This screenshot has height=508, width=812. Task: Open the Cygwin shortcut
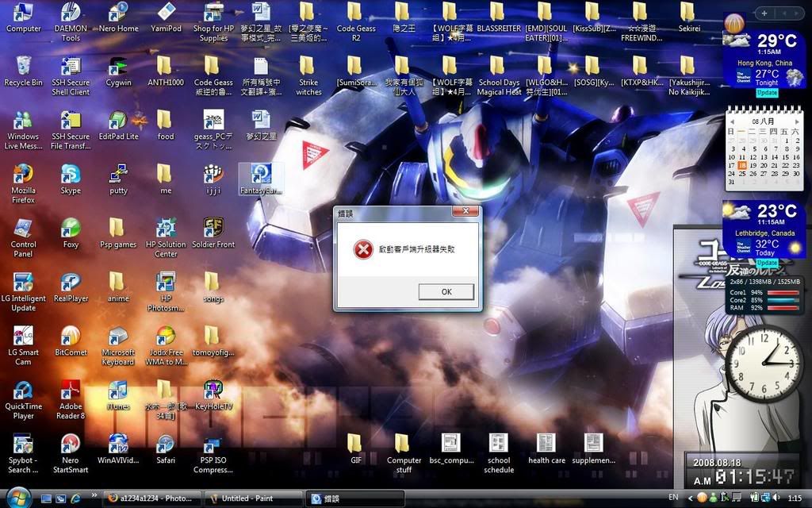pos(118,67)
